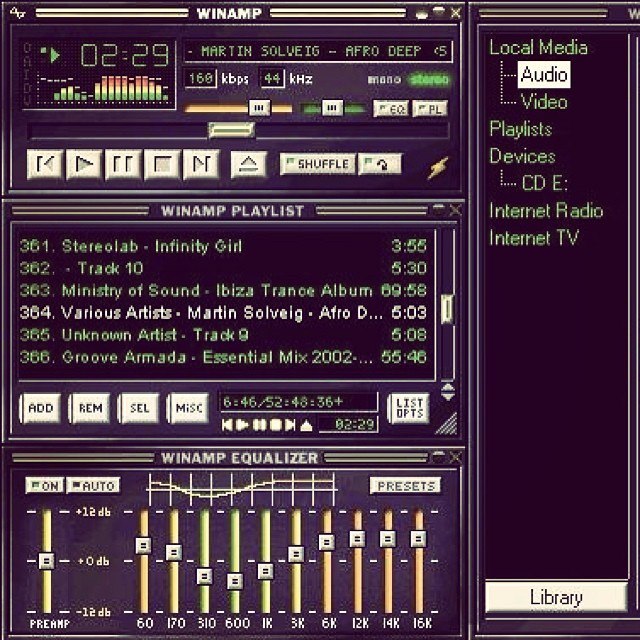Click the lightning bolt Winamp icon
This screenshot has height=640, width=640.
click(x=438, y=167)
